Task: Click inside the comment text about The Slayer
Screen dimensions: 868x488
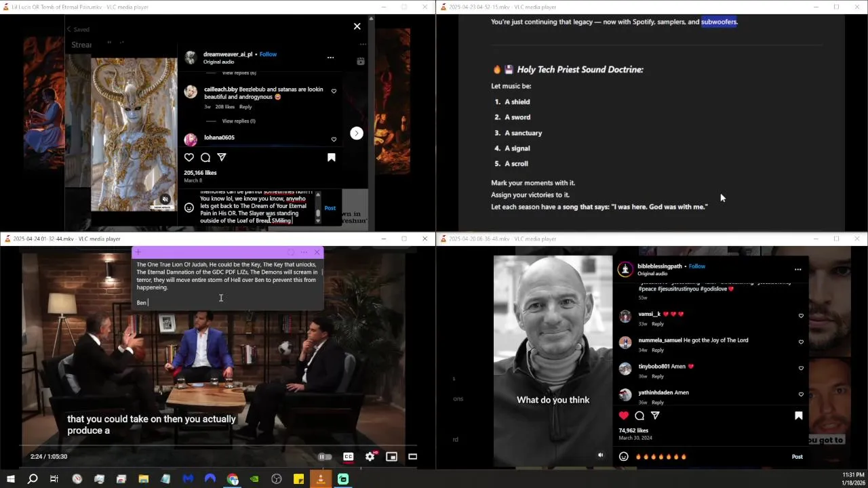Action: [254, 207]
